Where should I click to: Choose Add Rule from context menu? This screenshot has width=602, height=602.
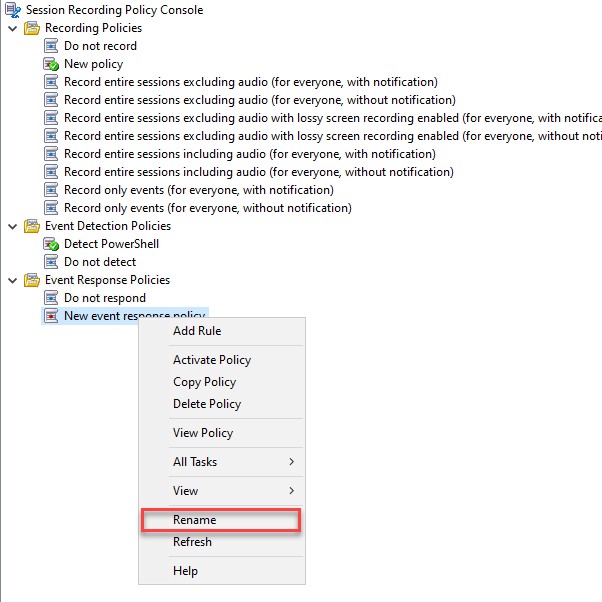pos(222,331)
